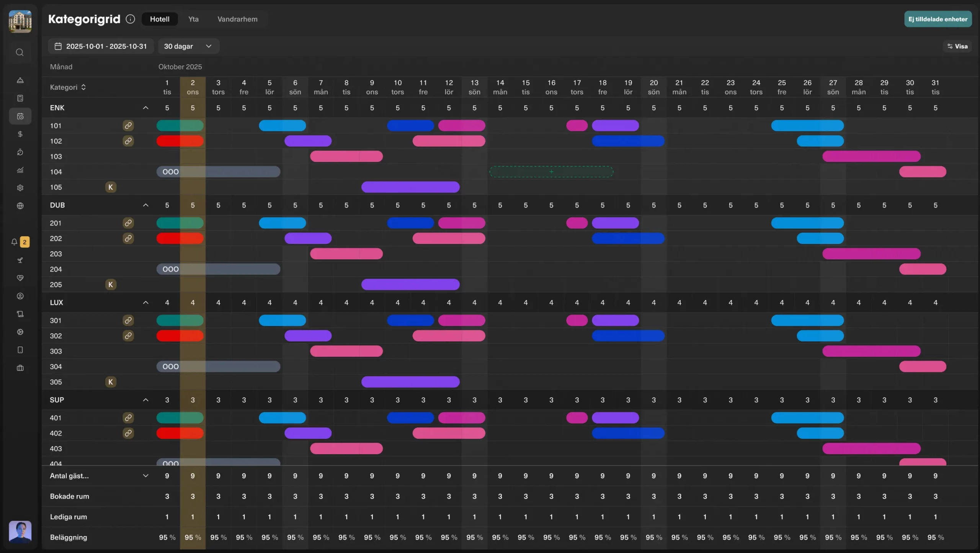Screen dimensions: 980x553
Task: Click the info icon beside Kategorigrid
Action: click(x=130, y=19)
